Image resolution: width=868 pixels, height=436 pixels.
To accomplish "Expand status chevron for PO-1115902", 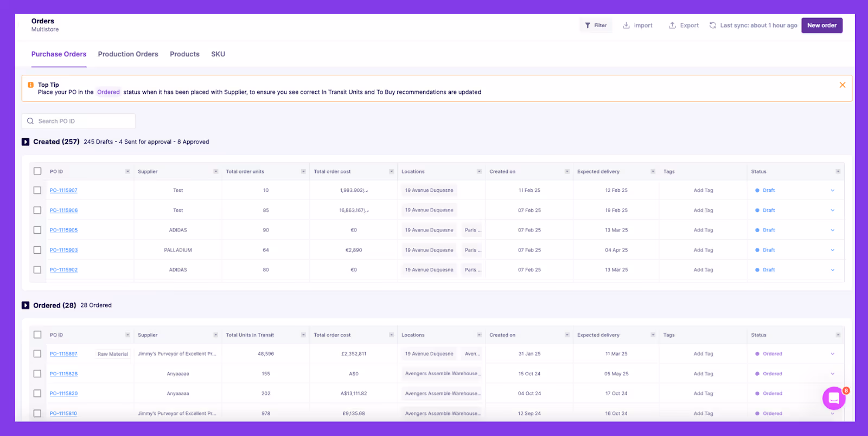I will pyautogui.click(x=832, y=270).
